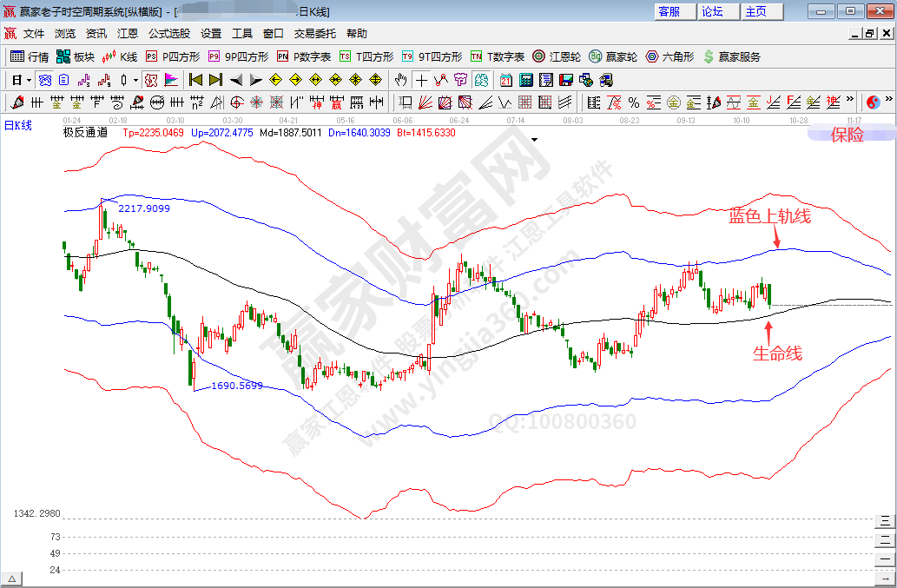The height and width of the screenshot is (588, 897).
Task: Toggle the red pattern button beside flag
Action: pos(151,80)
